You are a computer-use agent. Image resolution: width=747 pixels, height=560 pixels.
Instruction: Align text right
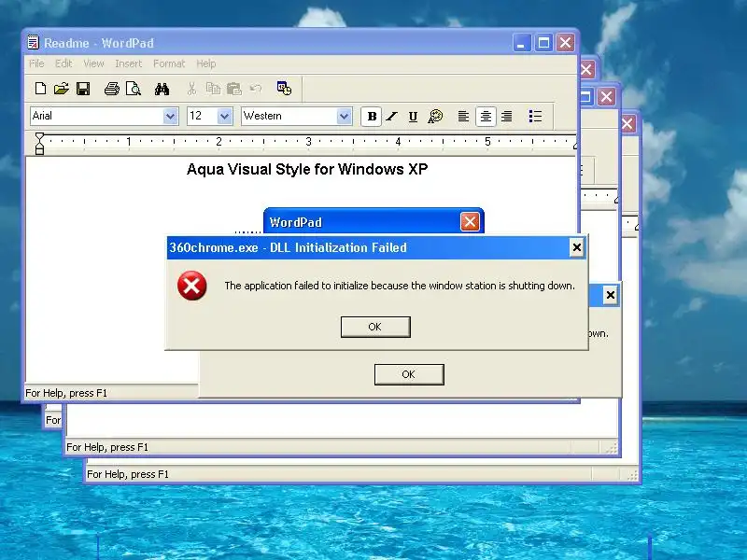tap(507, 116)
